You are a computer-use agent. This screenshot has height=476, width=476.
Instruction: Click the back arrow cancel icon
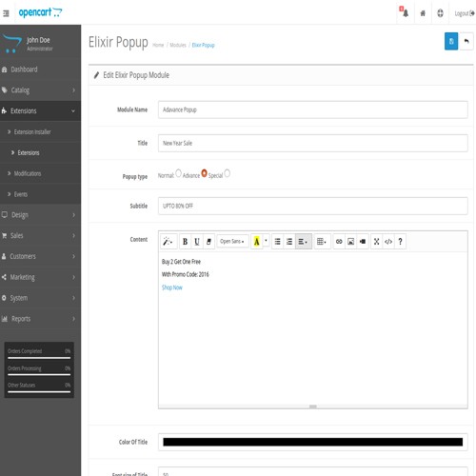pyautogui.click(x=466, y=41)
